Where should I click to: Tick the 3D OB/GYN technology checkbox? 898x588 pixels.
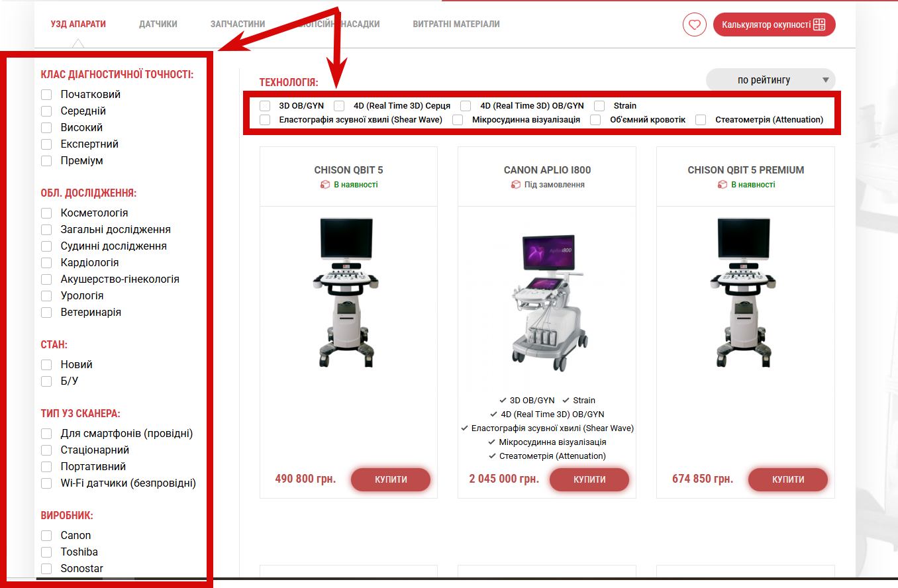(x=265, y=105)
